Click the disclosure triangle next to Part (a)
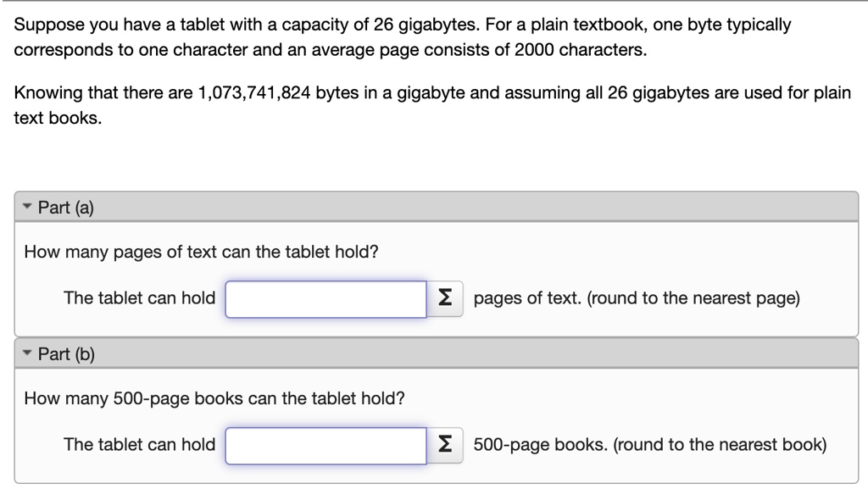 (x=26, y=205)
